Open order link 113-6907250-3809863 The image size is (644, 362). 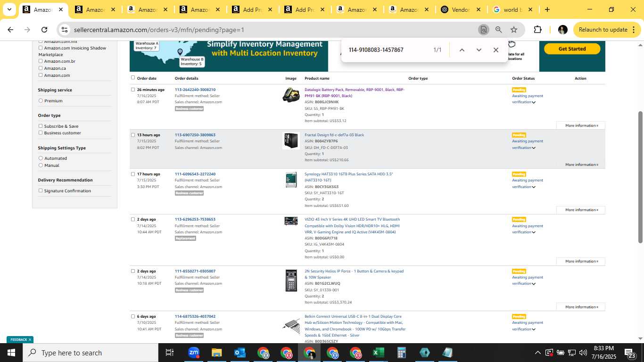(195, 135)
